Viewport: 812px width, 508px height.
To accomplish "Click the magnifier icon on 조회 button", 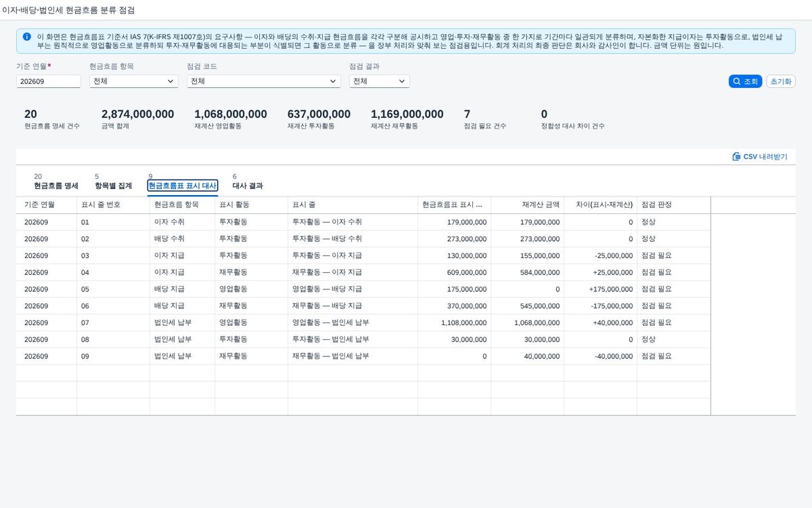I will pyautogui.click(x=737, y=81).
